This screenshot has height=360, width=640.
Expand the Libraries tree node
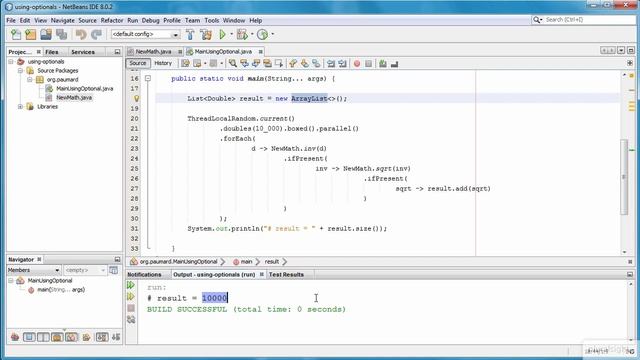(20, 107)
